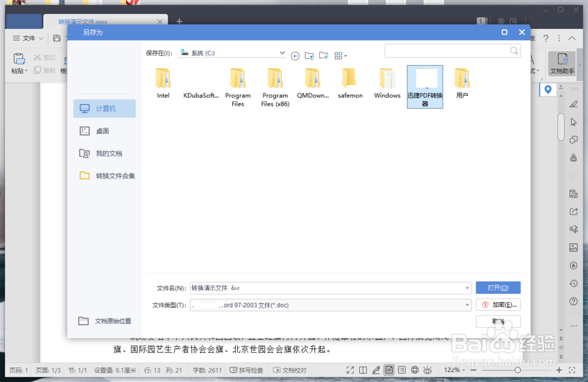Click the Create New Folder icon
Viewport: 588px width, 382px height.
pyautogui.click(x=323, y=55)
